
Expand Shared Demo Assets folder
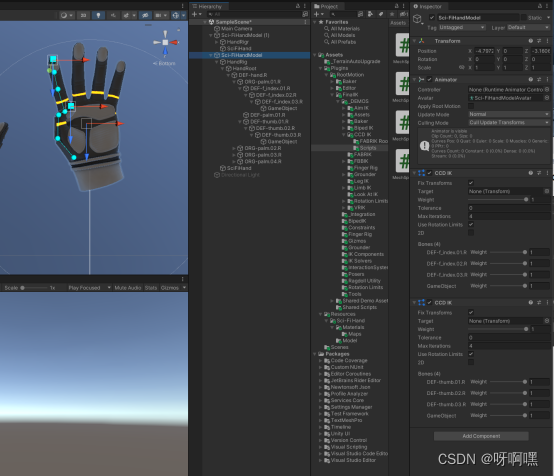coord(332,301)
